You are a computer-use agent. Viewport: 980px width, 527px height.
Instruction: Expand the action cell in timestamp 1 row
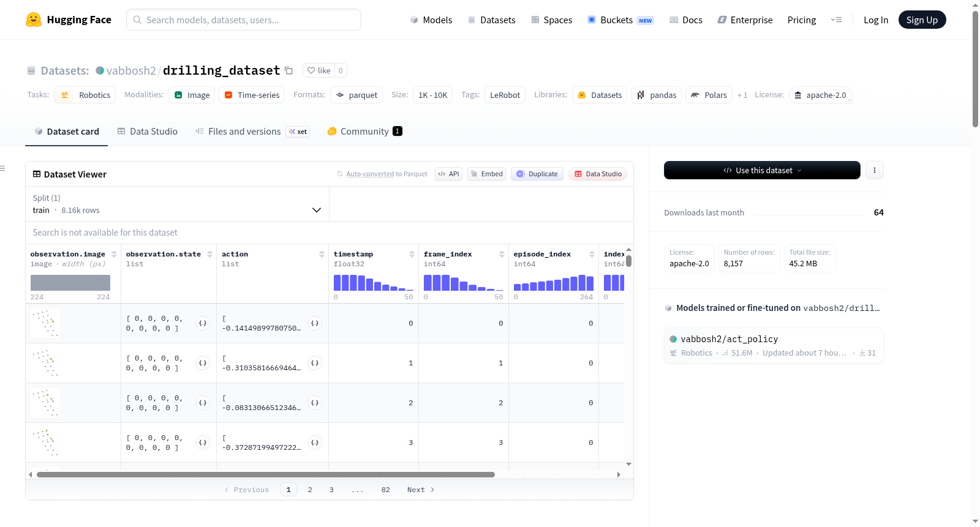coord(315,363)
